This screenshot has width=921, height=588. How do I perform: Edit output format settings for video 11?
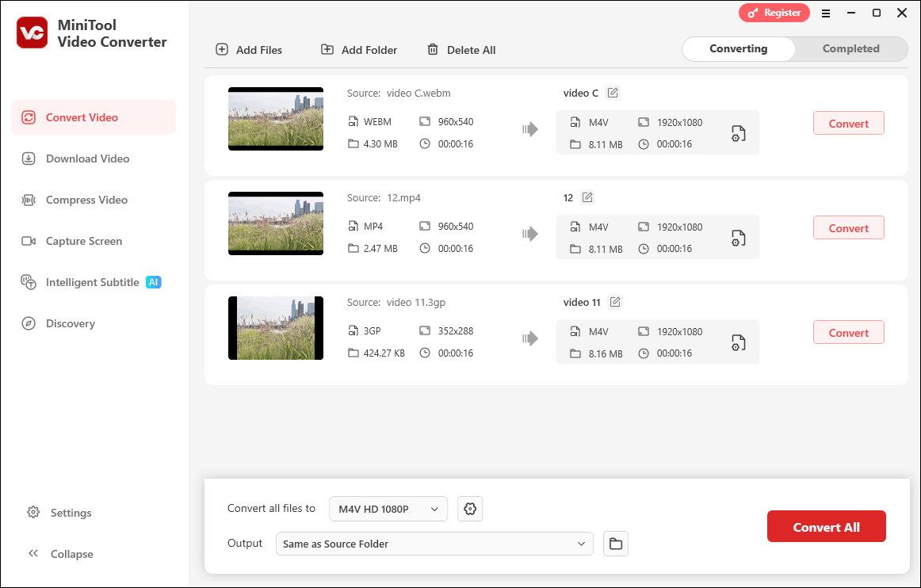[x=738, y=342]
